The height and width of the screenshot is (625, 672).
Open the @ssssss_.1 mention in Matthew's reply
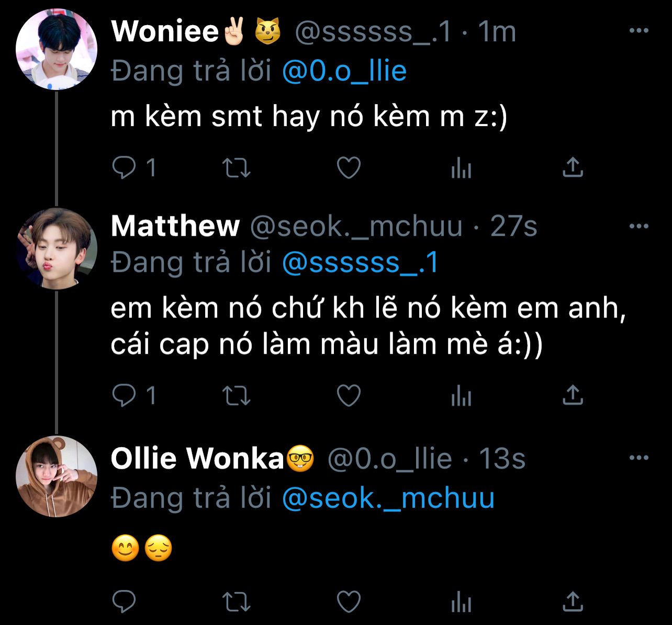point(360,263)
